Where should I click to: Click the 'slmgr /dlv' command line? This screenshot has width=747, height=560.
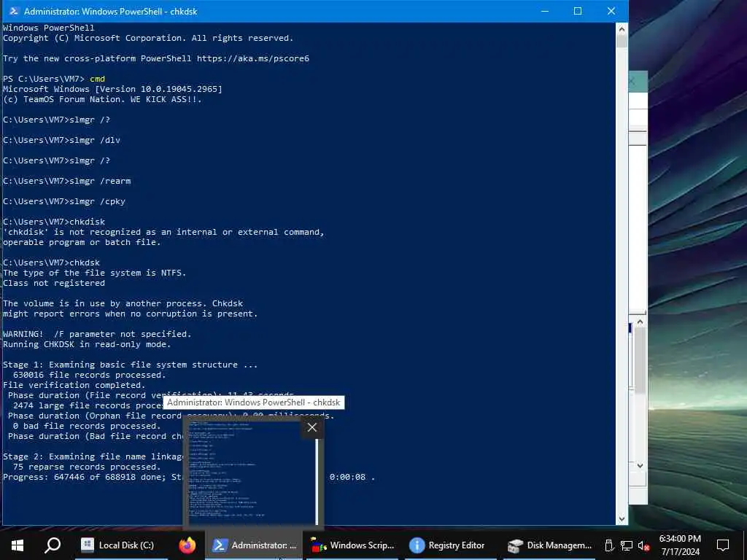point(61,140)
